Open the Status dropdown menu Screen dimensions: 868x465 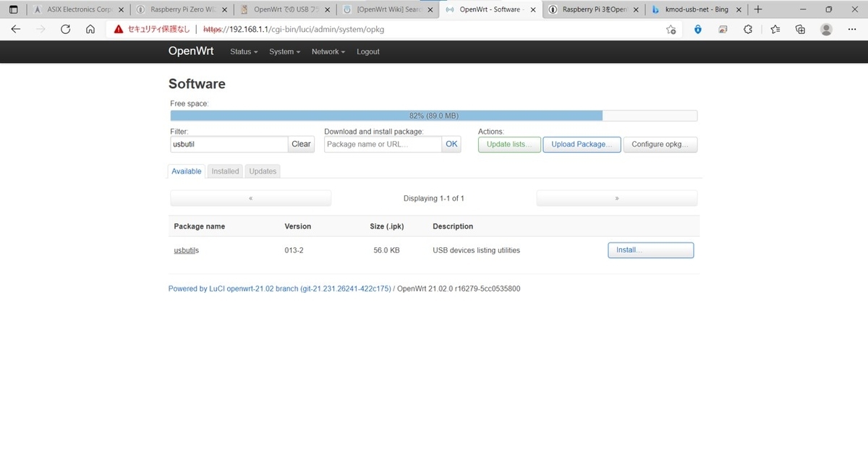pyautogui.click(x=244, y=52)
